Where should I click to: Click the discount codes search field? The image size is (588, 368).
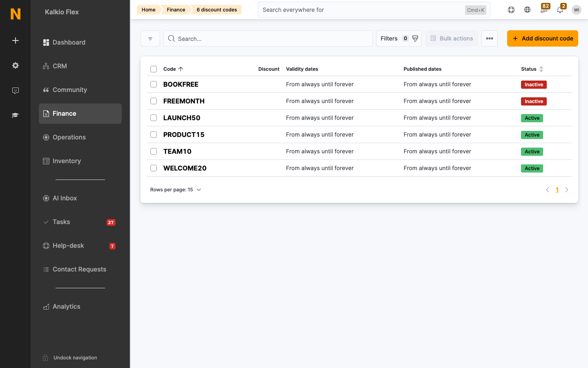pos(268,38)
